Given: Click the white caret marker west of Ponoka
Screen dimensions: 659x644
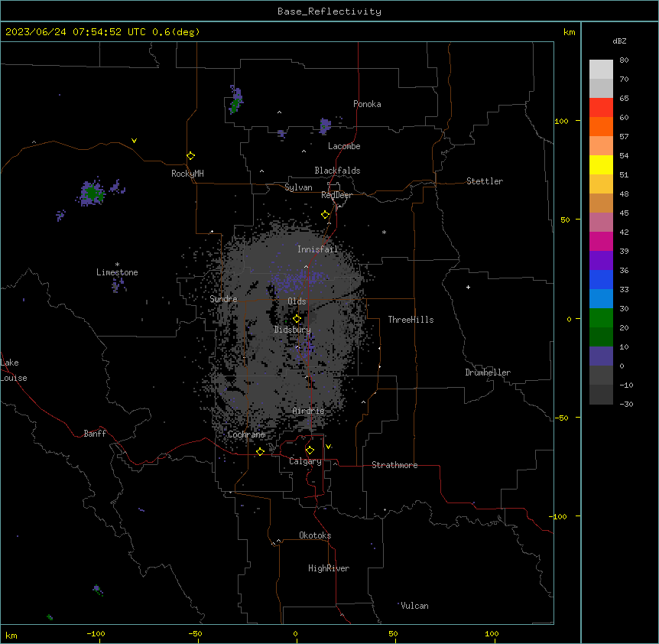Looking at the screenshot, I should 279,112.
